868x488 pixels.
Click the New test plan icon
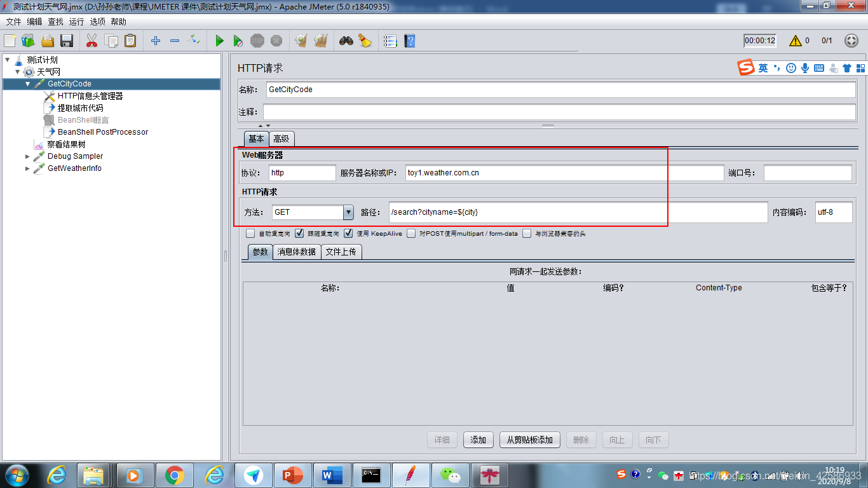coord(10,41)
